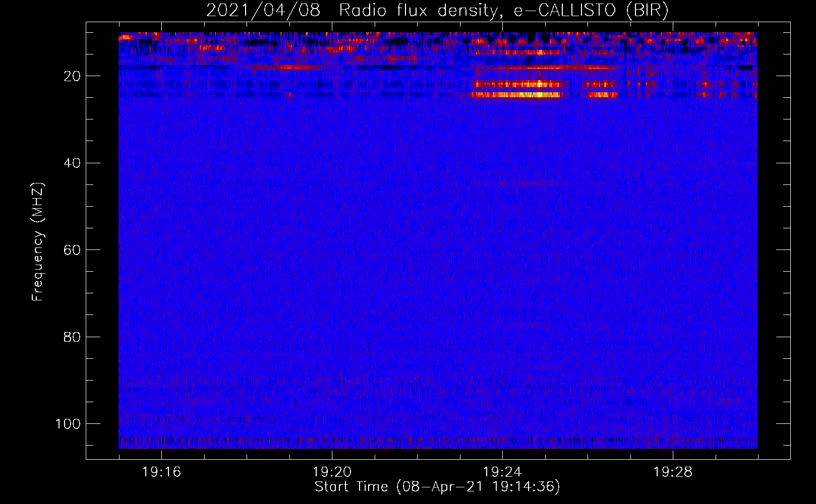Select the 19:24 time tick label
This screenshot has height=504, width=816.
click(x=502, y=472)
